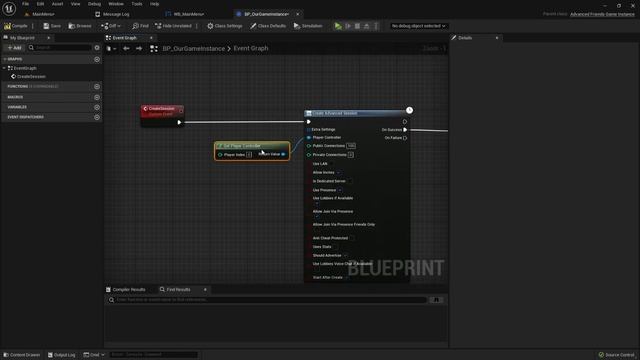Click Create Advanced Session input exec pin

(x=309, y=122)
